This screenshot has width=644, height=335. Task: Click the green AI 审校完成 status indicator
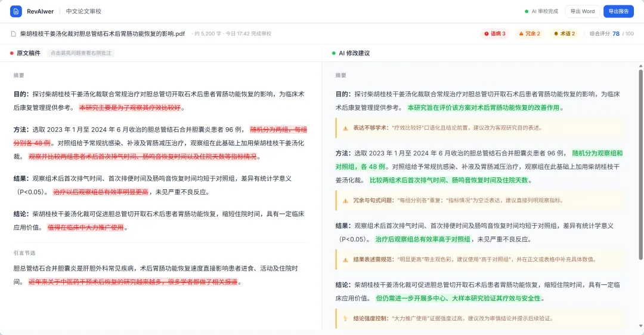pos(541,11)
